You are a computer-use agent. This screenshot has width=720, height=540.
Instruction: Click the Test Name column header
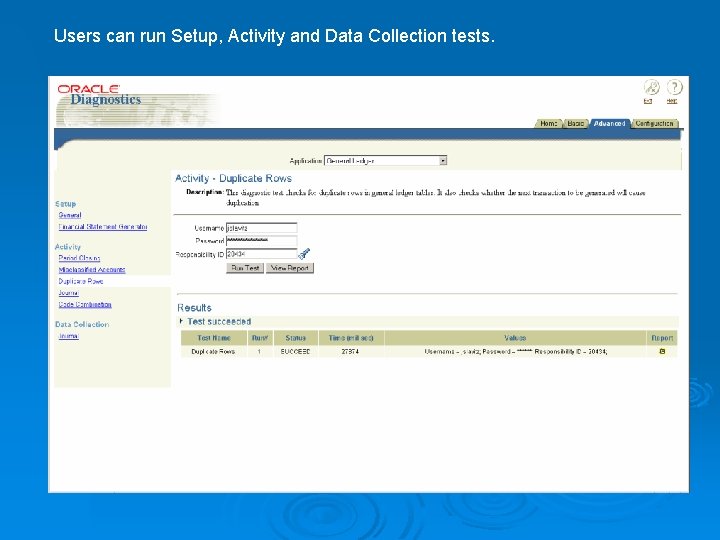point(214,338)
